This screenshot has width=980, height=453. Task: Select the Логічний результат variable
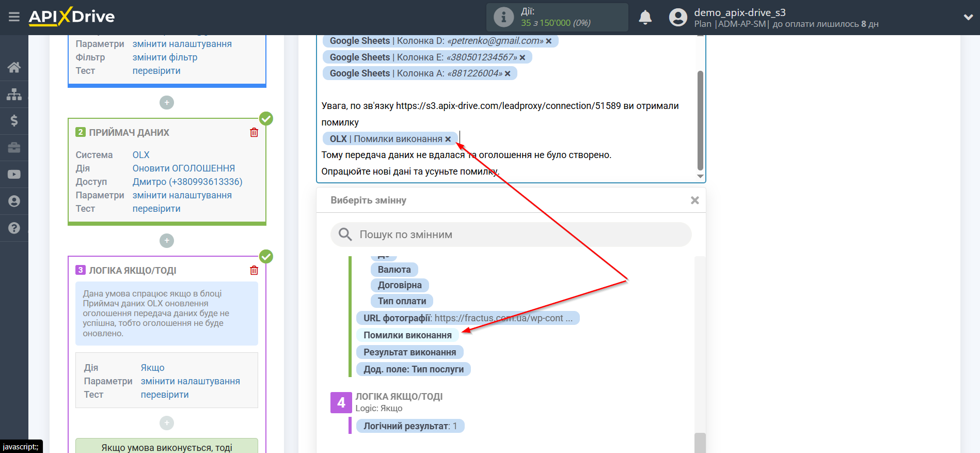410,426
